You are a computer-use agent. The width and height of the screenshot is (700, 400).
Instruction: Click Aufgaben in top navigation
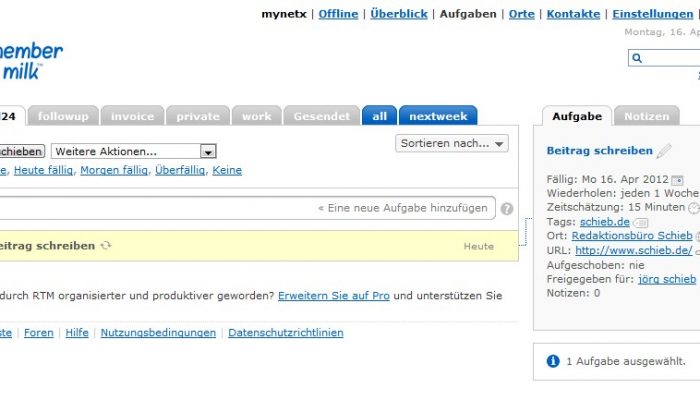[x=468, y=14]
